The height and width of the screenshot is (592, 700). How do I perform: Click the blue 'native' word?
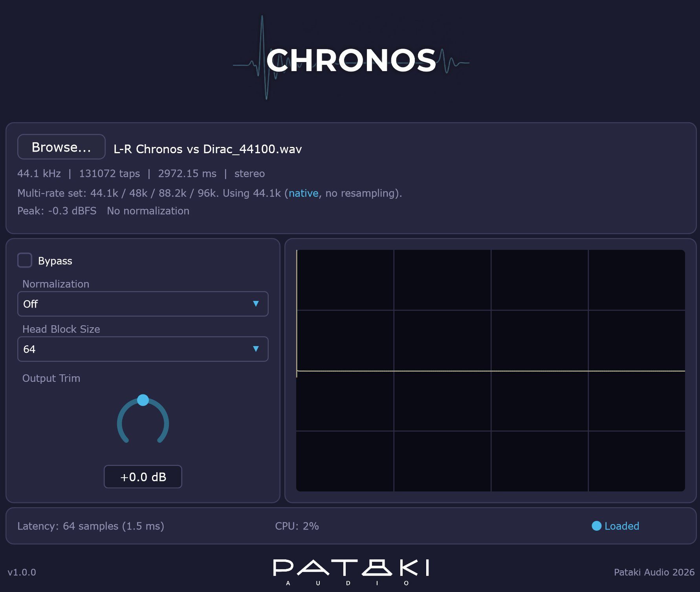(304, 193)
